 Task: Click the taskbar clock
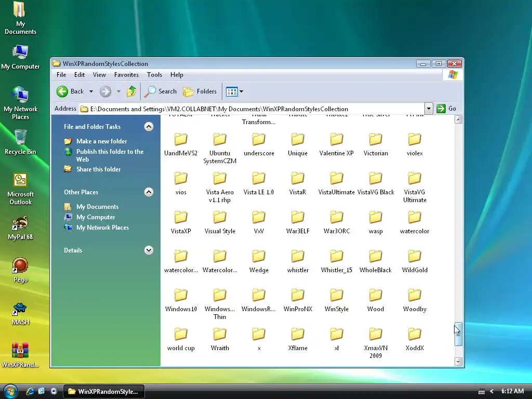(513, 391)
